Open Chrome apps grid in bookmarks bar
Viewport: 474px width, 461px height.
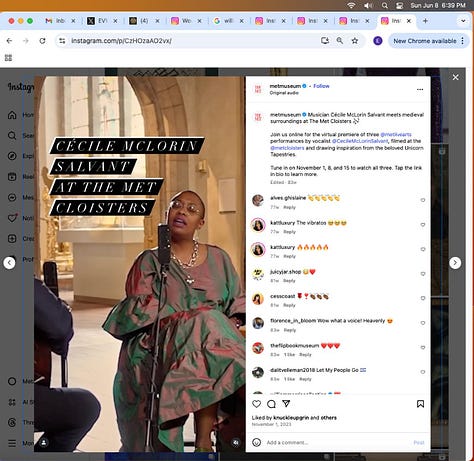point(8,58)
